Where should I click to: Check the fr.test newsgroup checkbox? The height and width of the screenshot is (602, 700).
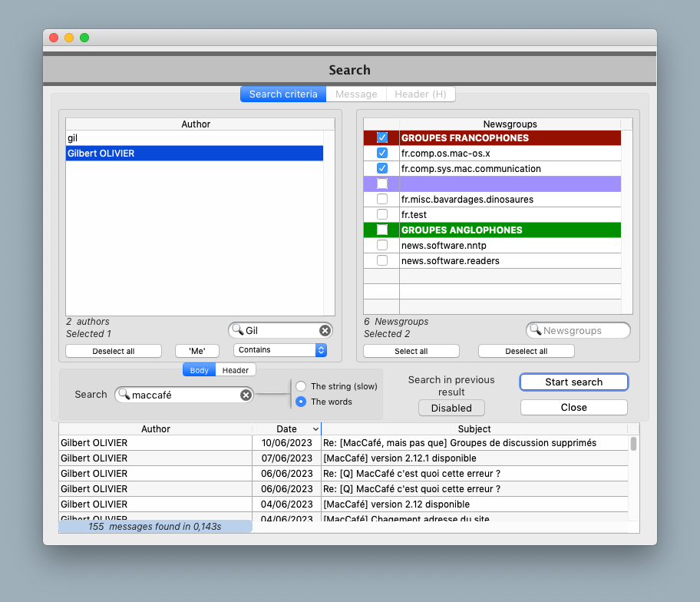click(x=382, y=214)
